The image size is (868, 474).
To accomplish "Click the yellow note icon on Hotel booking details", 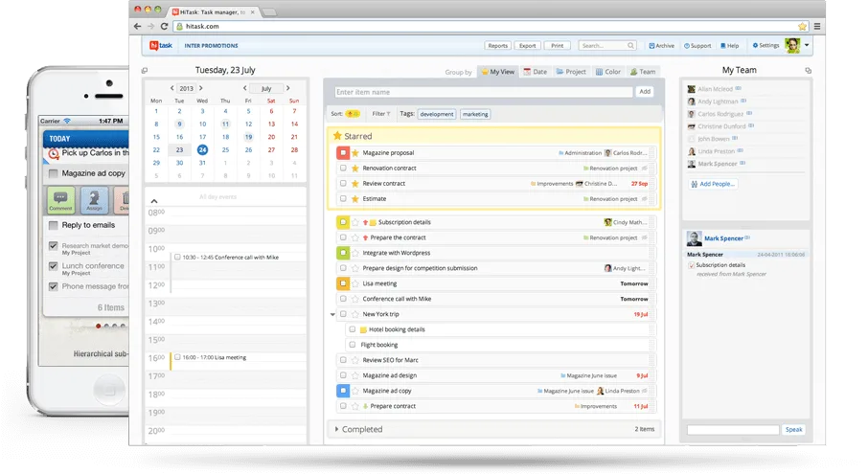I will coord(364,329).
